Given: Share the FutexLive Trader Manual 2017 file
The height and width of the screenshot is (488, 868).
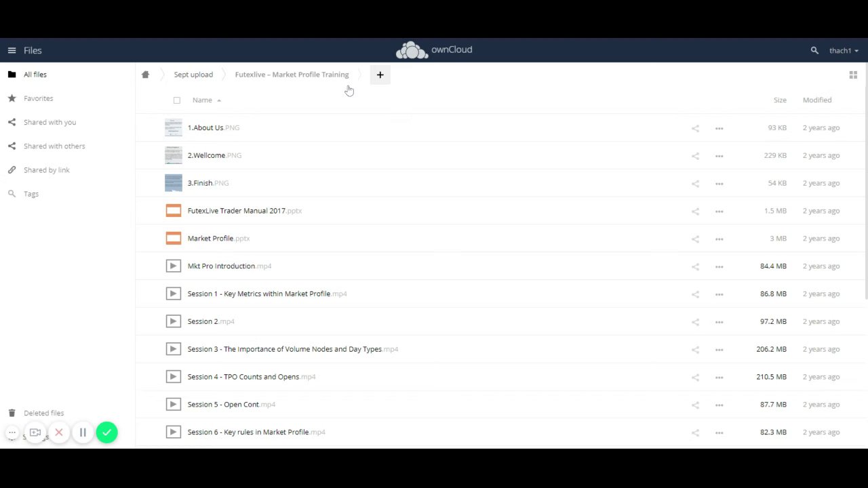Looking at the screenshot, I should (x=695, y=211).
